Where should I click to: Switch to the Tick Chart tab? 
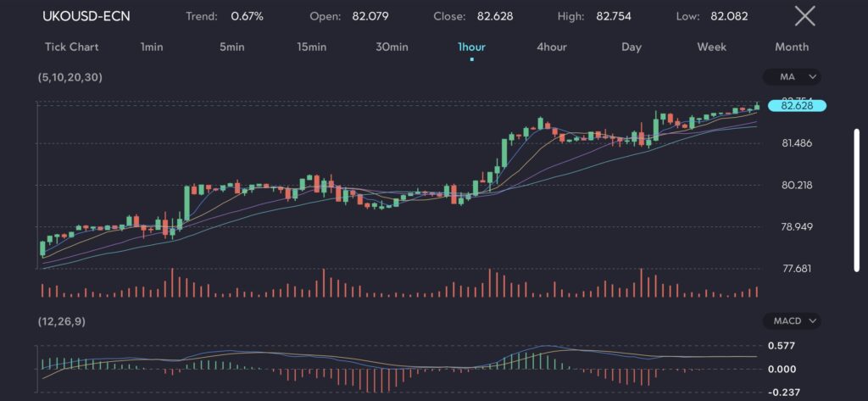(x=71, y=47)
